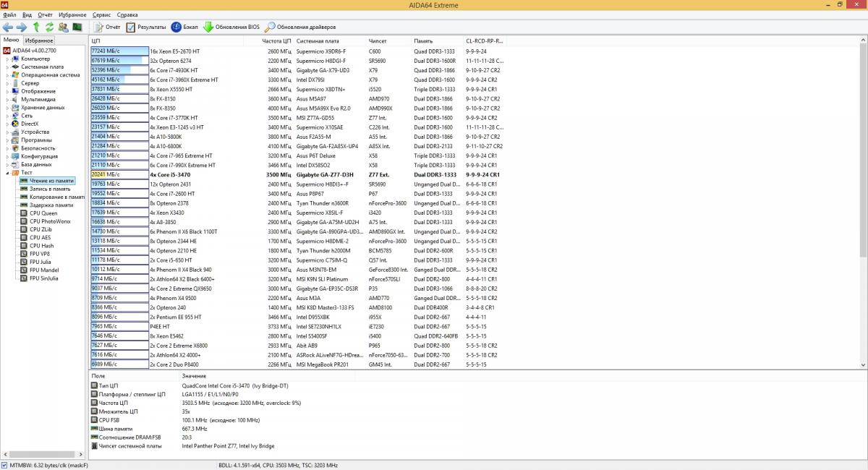Viewport: 868px width, 470px height.
Task: Click the users icon in toolbar
Action: click(x=63, y=27)
